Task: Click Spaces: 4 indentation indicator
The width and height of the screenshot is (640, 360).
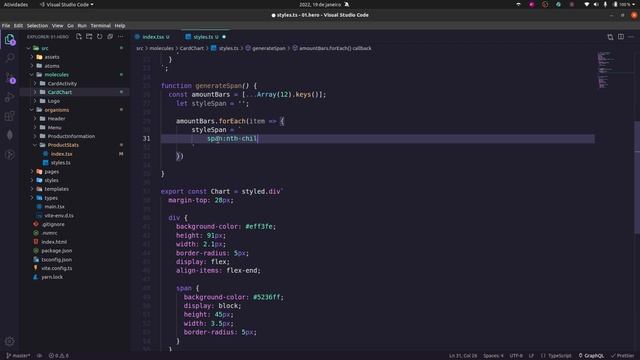Action: coord(493,356)
